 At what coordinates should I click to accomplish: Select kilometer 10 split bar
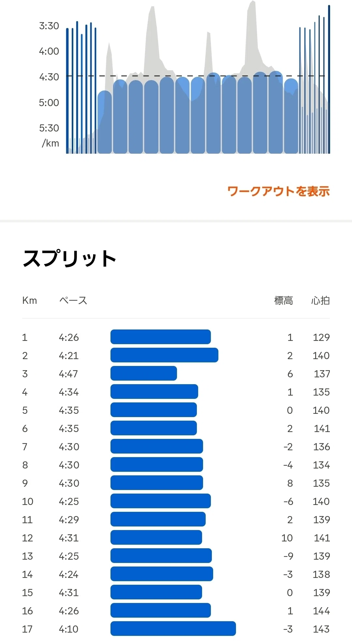tap(161, 501)
